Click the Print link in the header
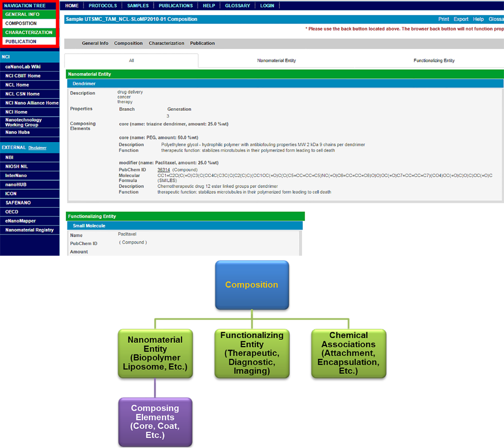 443,19
